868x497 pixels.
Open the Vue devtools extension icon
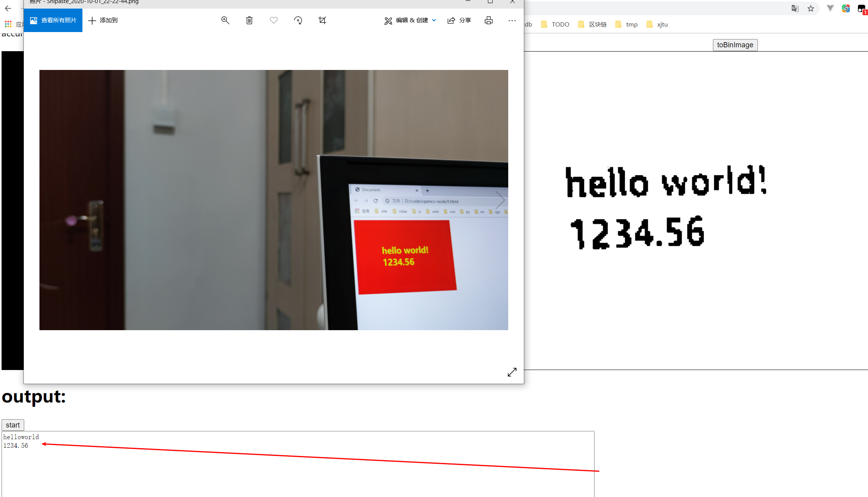pos(830,8)
